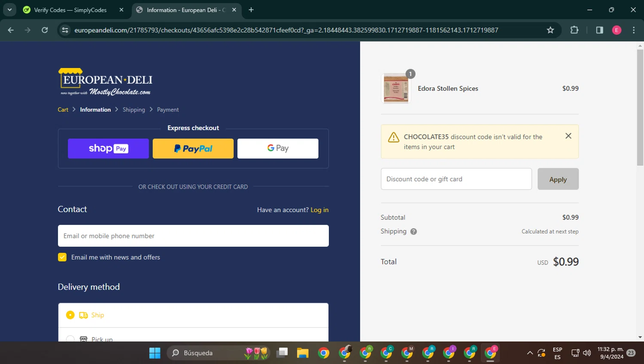Open Chrome with M profile badge
The height and width of the screenshot is (364, 644).
[407, 353]
